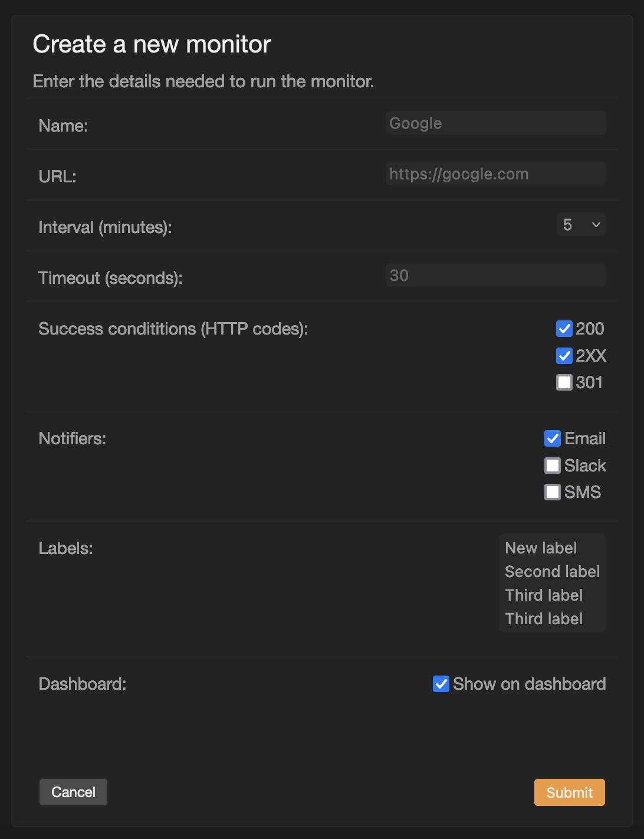The width and height of the screenshot is (644, 839).
Task: Click the Cancel button
Action: tap(73, 792)
